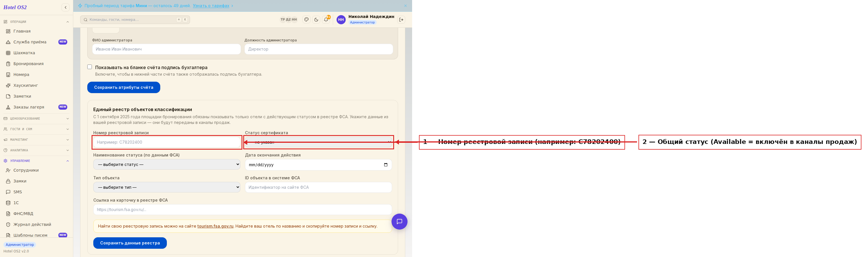868x257 pixels.
Task: Open the calendar picker in date field
Action: [x=385, y=165]
